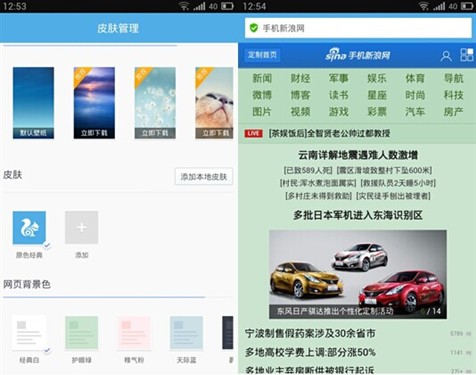The width and height of the screenshot is (476, 375).
Task: Choose the 天际蓝 page background color
Action: (x=186, y=333)
